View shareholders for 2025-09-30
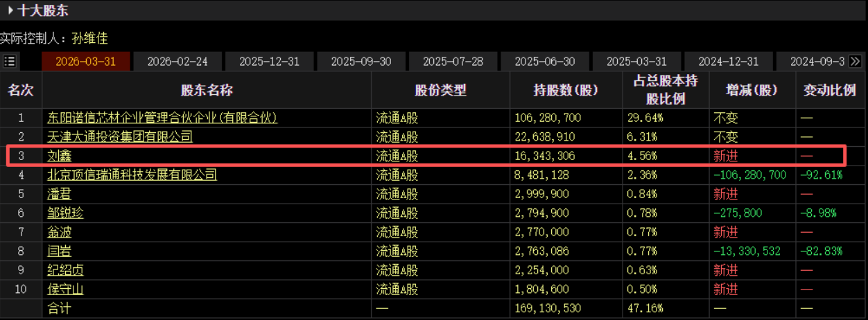Viewport: 868px width, 320px height. point(361,61)
